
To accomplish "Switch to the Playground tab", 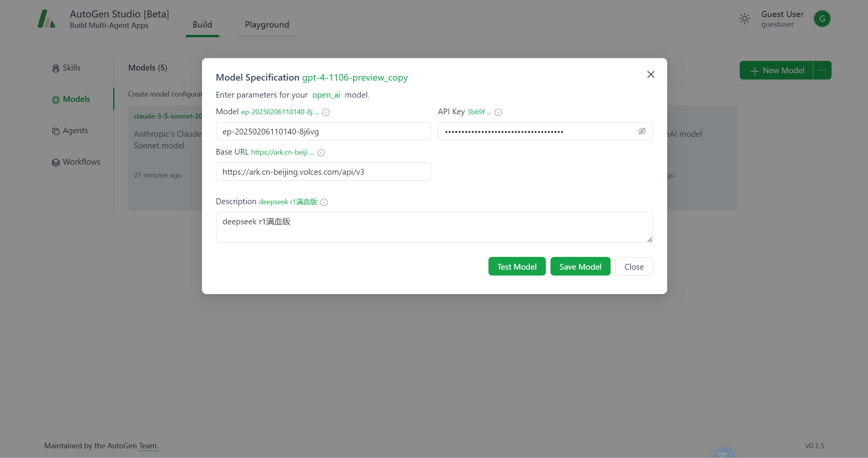I will [x=267, y=24].
